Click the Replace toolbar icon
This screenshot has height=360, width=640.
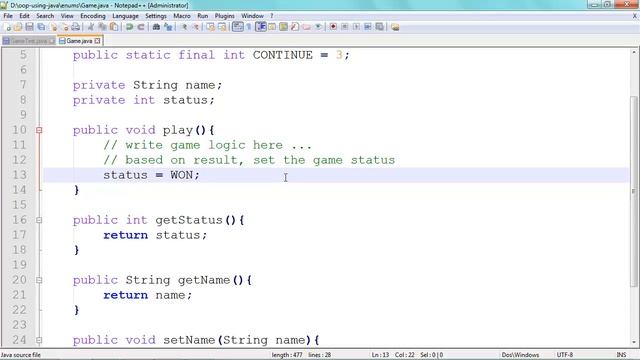168,27
